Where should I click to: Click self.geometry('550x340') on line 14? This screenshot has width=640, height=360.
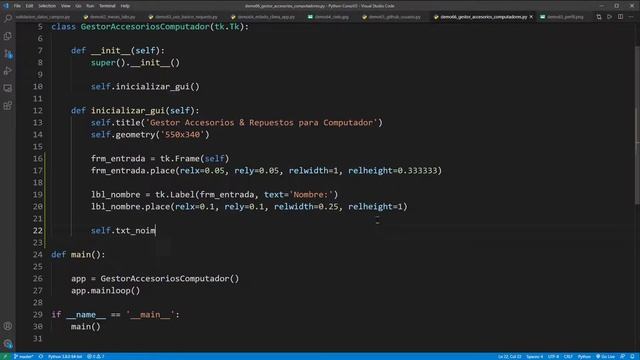[150, 134]
